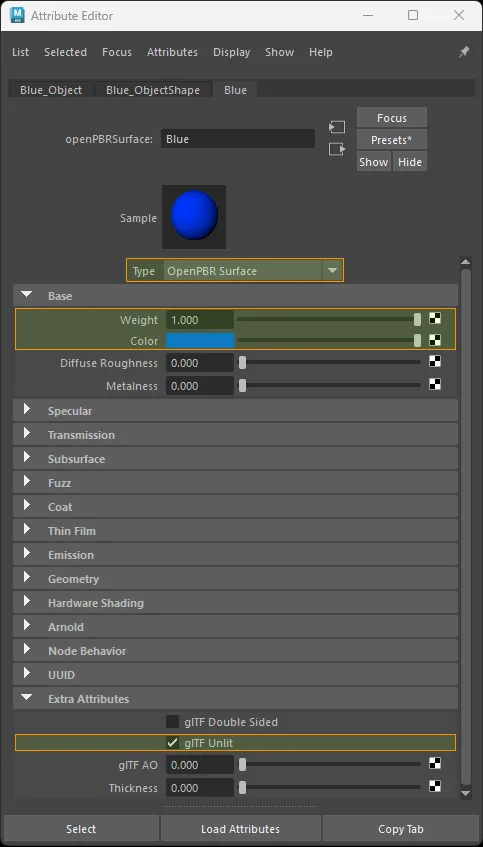The height and width of the screenshot is (847, 483).
Task: Open the Attributes menu
Action: pyautogui.click(x=172, y=52)
